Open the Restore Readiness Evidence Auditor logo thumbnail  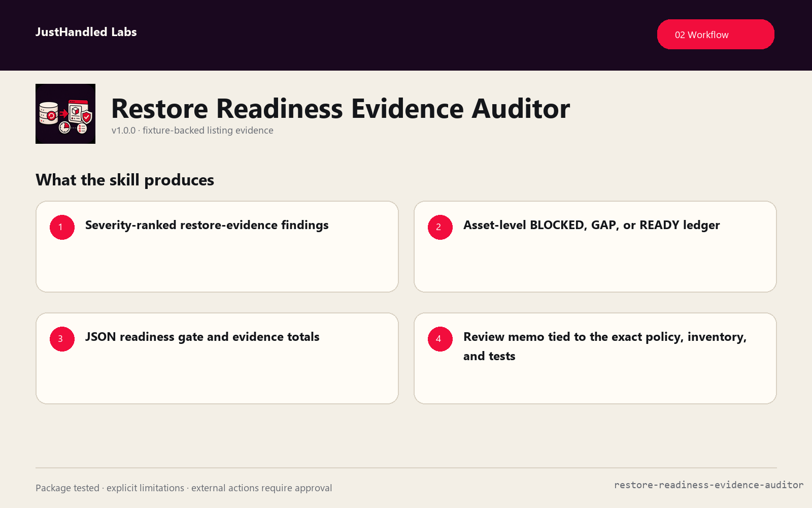click(x=65, y=114)
